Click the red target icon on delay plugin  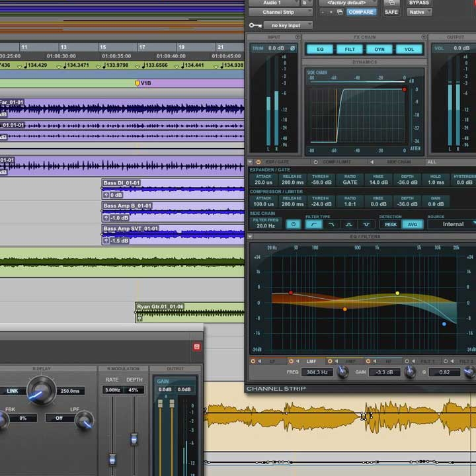pos(197,346)
